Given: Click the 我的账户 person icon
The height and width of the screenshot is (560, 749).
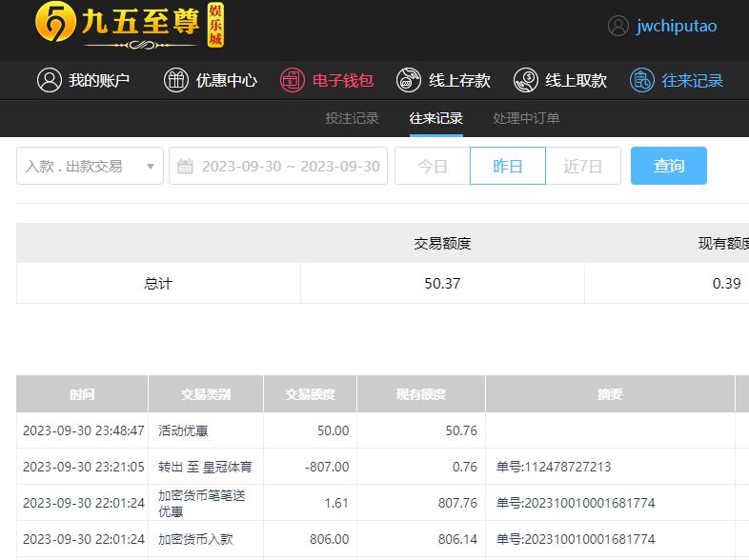Looking at the screenshot, I should tap(50, 80).
